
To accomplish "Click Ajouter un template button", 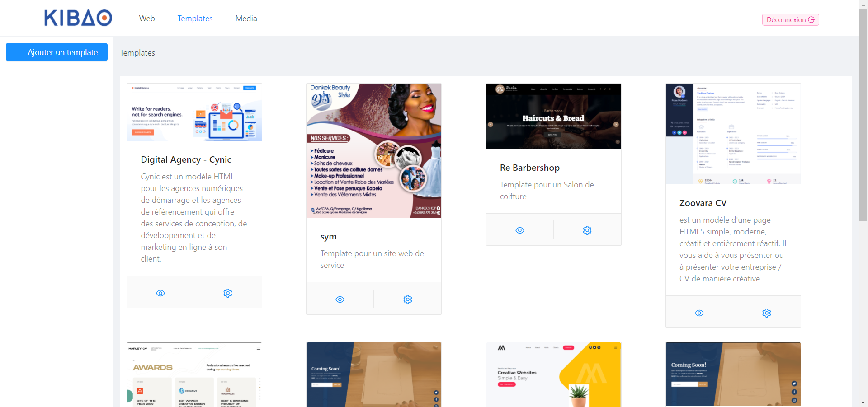I will point(57,52).
